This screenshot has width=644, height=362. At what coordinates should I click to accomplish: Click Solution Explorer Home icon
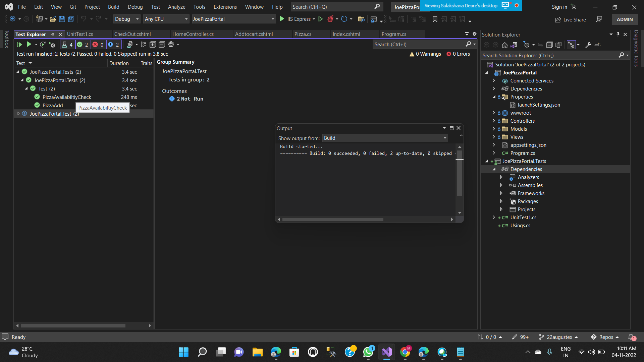[x=504, y=45]
